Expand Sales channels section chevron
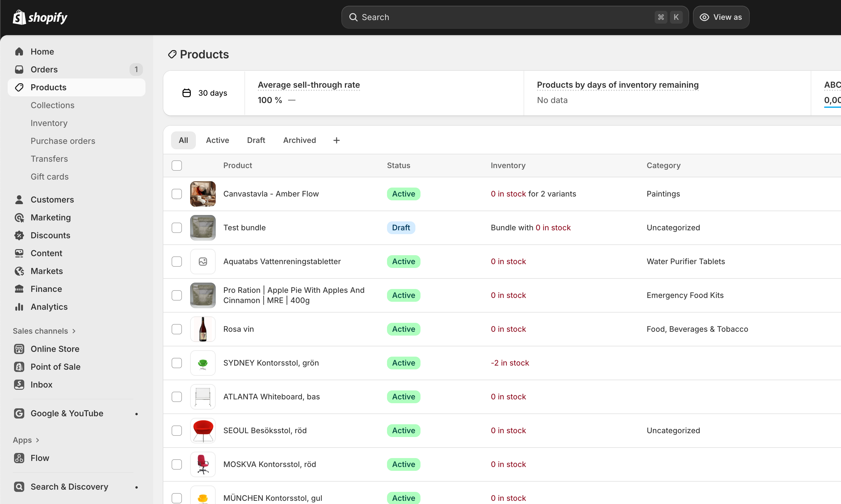The width and height of the screenshot is (841, 504). click(74, 331)
